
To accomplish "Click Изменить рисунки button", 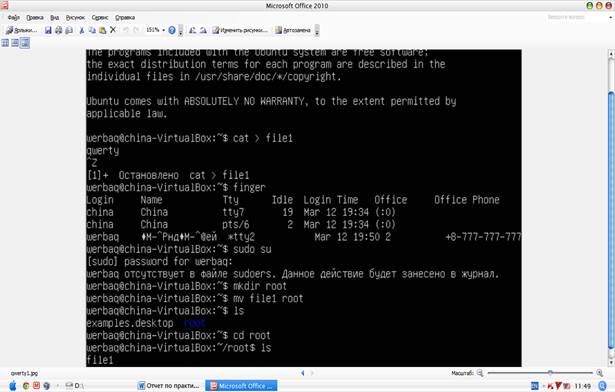I will (x=240, y=30).
